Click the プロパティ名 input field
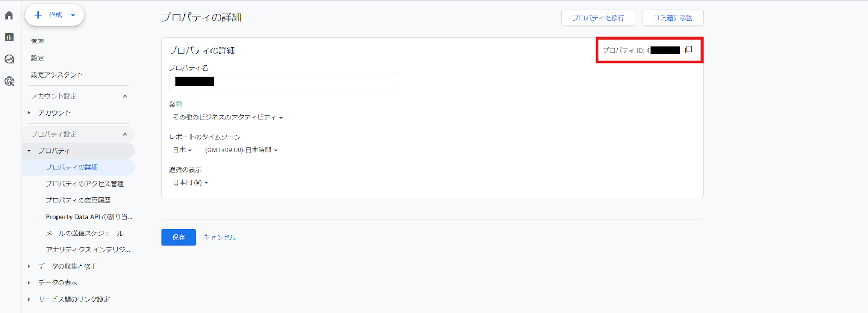Screen dimensions: 868x313 [x=304, y=82]
